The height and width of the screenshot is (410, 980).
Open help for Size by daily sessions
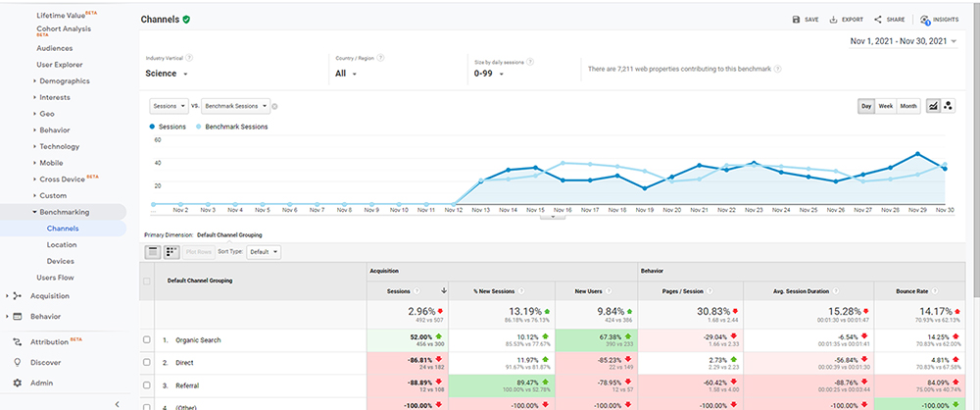click(x=530, y=62)
